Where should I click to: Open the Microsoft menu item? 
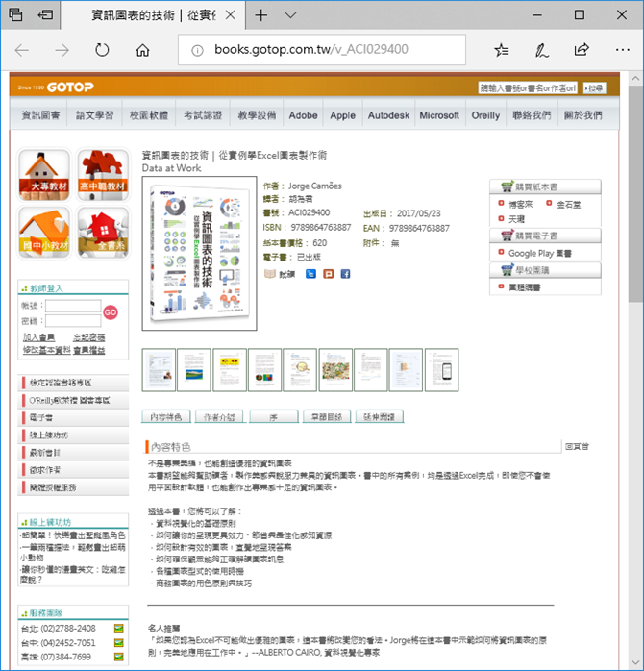pyautogui.click(x=439, y=115)
